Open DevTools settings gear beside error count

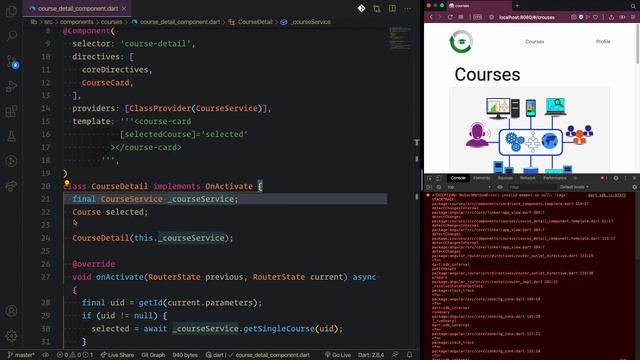(616, 178)
